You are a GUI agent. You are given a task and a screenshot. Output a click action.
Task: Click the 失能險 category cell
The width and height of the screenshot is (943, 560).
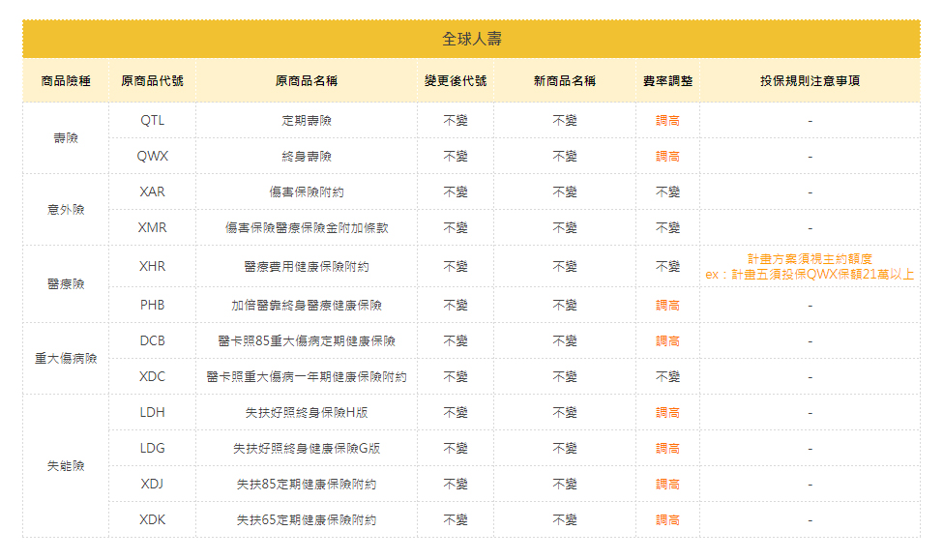pyautogui.click(x=66, y=465)
